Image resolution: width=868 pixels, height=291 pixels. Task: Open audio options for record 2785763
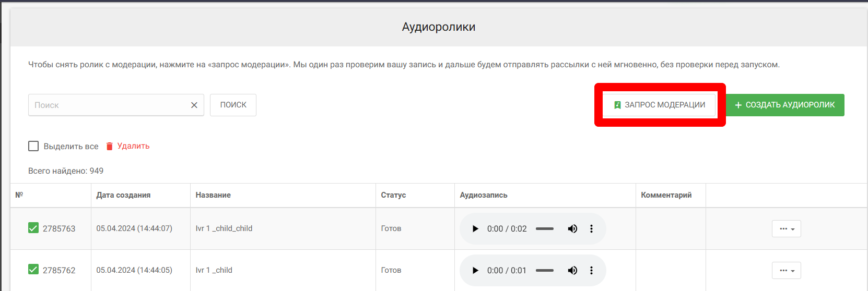point(591,229)
